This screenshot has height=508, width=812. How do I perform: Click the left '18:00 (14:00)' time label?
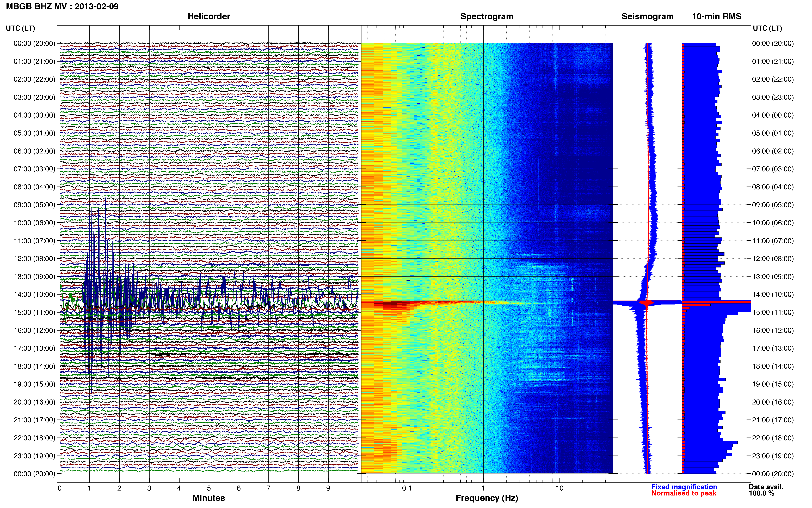(x=34, y=366)
